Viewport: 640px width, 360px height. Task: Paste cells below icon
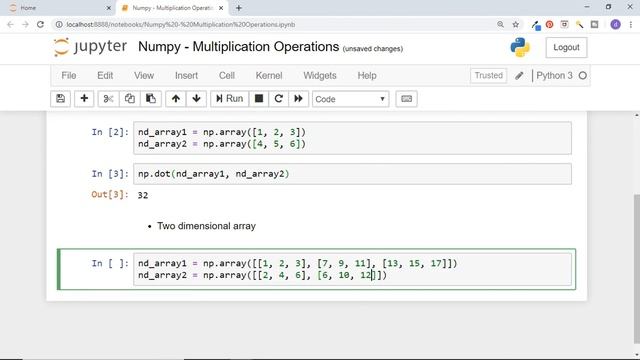[x=151, y=99]
